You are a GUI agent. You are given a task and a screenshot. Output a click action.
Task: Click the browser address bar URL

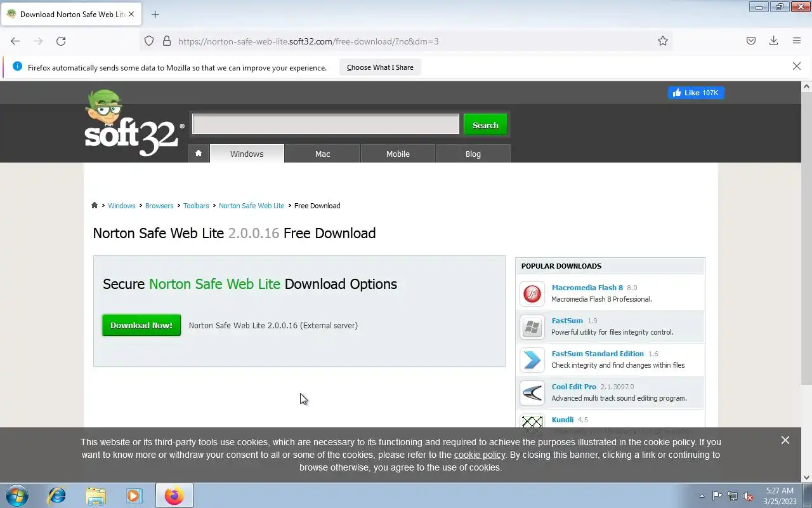(308, 41)
